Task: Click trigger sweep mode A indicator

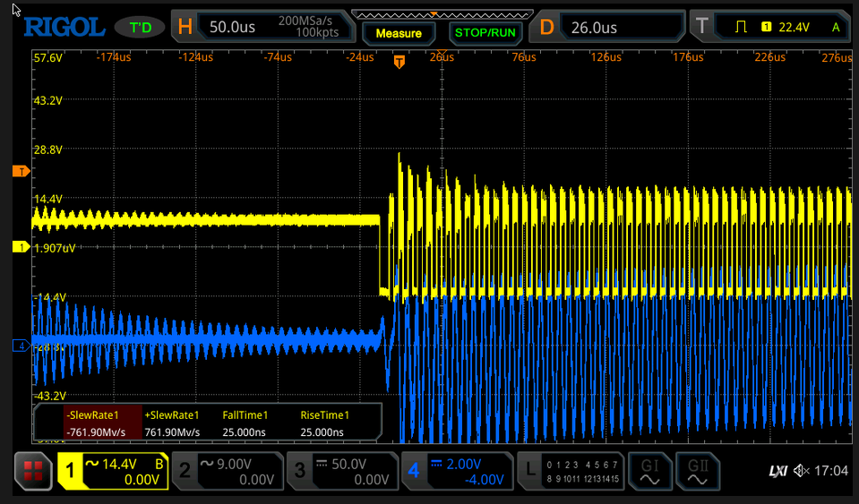Action: point(836,27)
